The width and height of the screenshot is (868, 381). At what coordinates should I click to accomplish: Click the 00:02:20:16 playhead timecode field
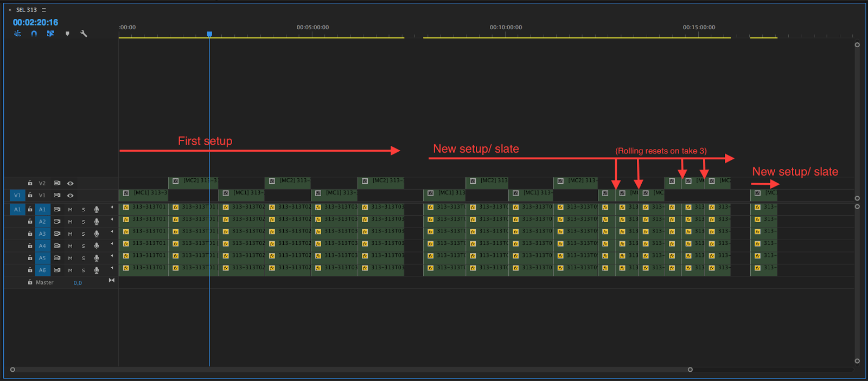tap(35, 22)
